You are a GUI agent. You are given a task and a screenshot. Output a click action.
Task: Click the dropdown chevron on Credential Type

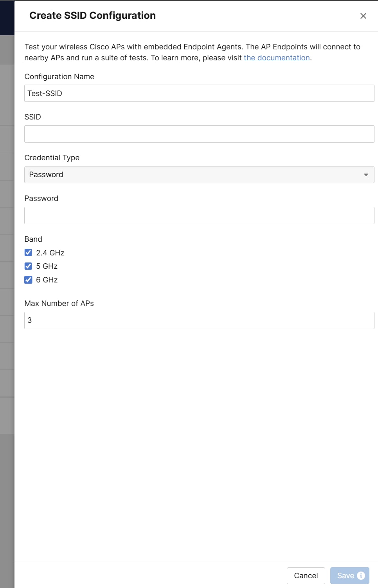click(366, 174)
